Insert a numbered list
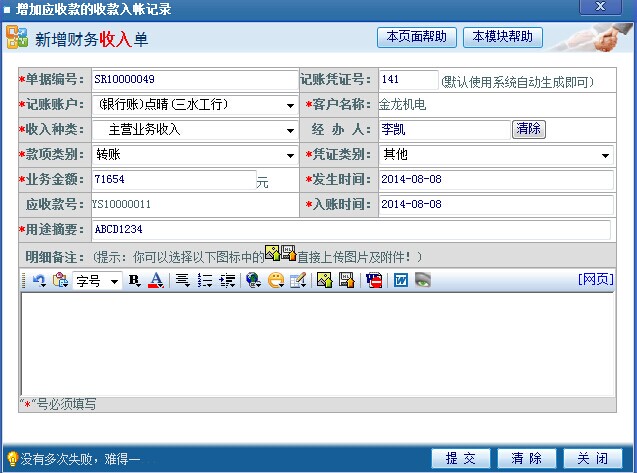 (205, 281)
